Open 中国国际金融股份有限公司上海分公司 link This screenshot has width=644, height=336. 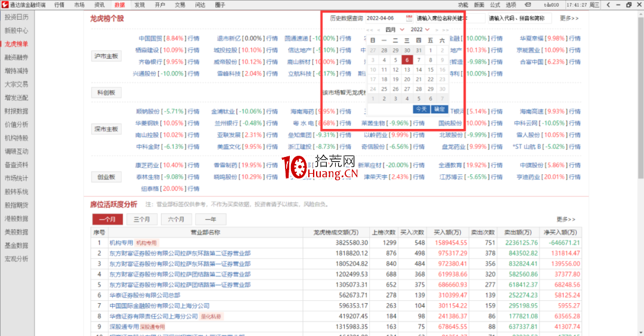[159, 306]
